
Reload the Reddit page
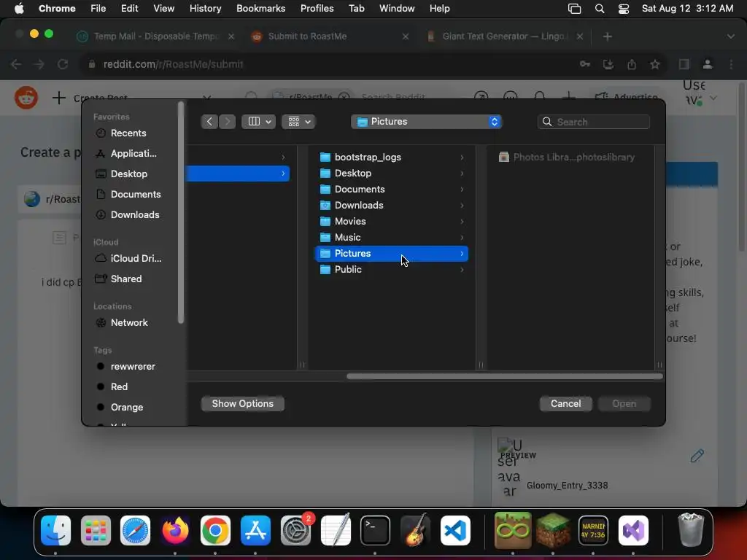63,64
